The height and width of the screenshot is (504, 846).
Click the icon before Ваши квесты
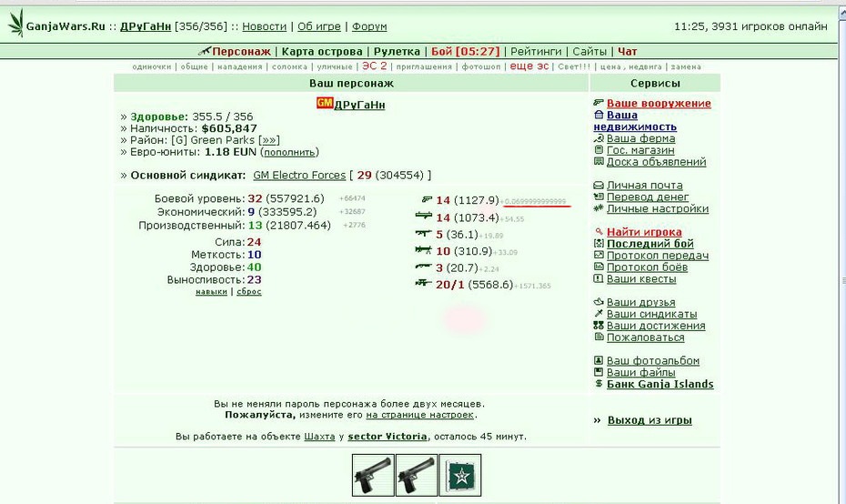coord(599,278)
